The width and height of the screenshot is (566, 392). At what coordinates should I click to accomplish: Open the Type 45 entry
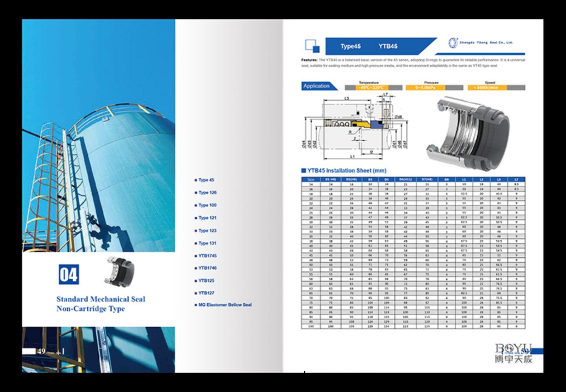click(x=206, y=180)
